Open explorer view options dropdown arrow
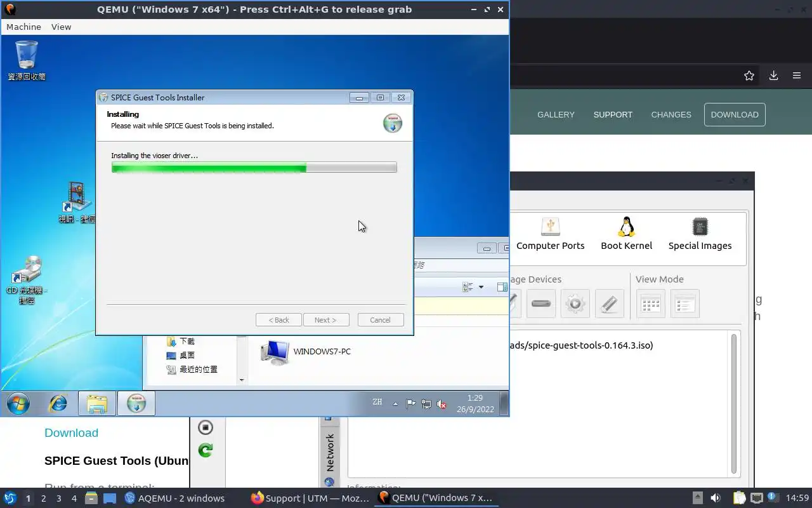812x508 pixels. [481, 287]
